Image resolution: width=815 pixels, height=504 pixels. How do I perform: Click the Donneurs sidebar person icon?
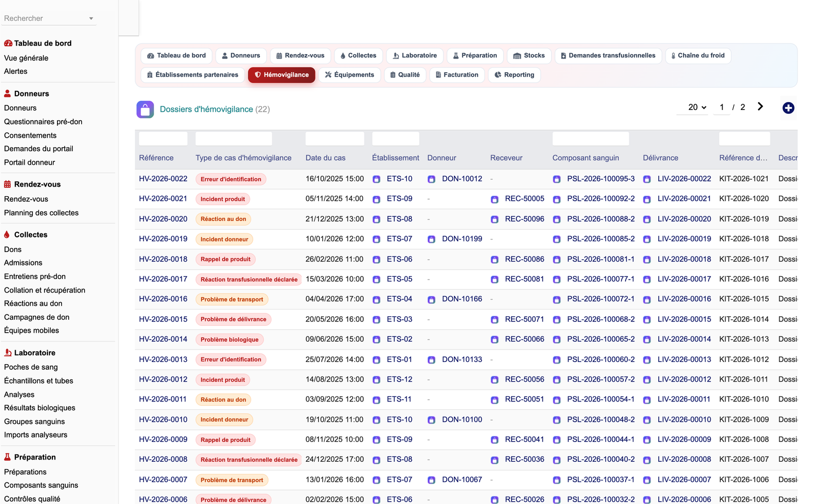[7, 94]
